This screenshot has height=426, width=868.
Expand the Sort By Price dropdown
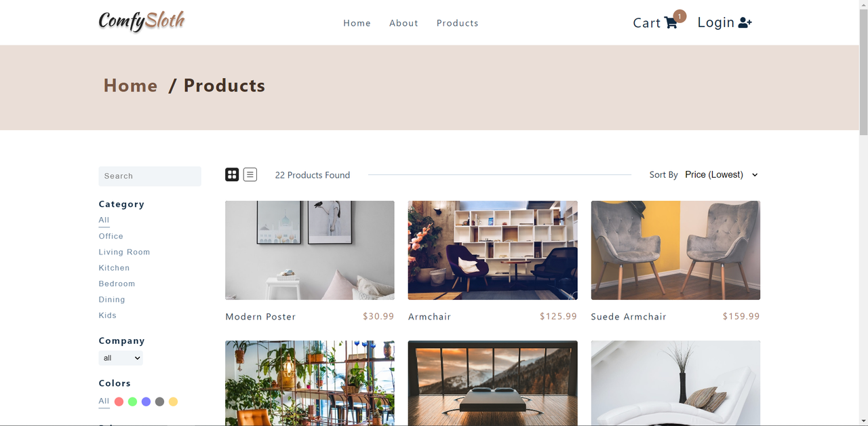pyautogui.click(x=722, y=175)
